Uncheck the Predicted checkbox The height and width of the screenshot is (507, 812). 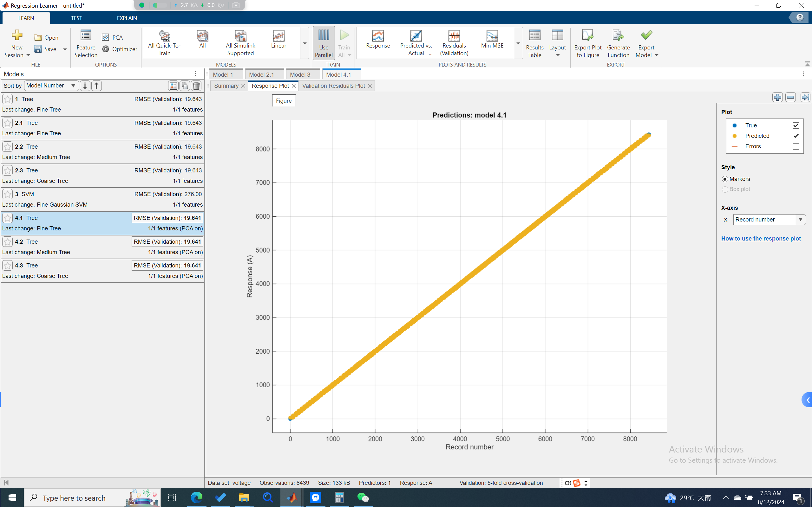point(796,136)
